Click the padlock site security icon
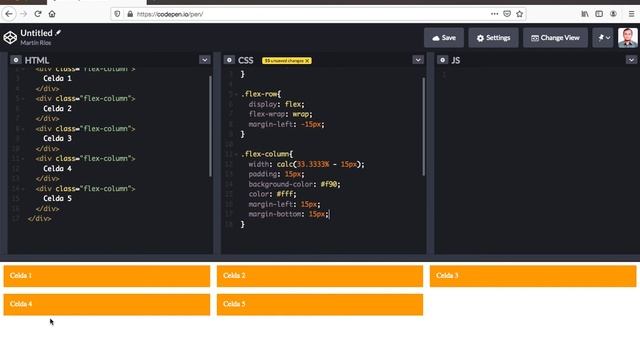Image resolution: width=640 pixels, height=360 pixels. coord(130,14)
